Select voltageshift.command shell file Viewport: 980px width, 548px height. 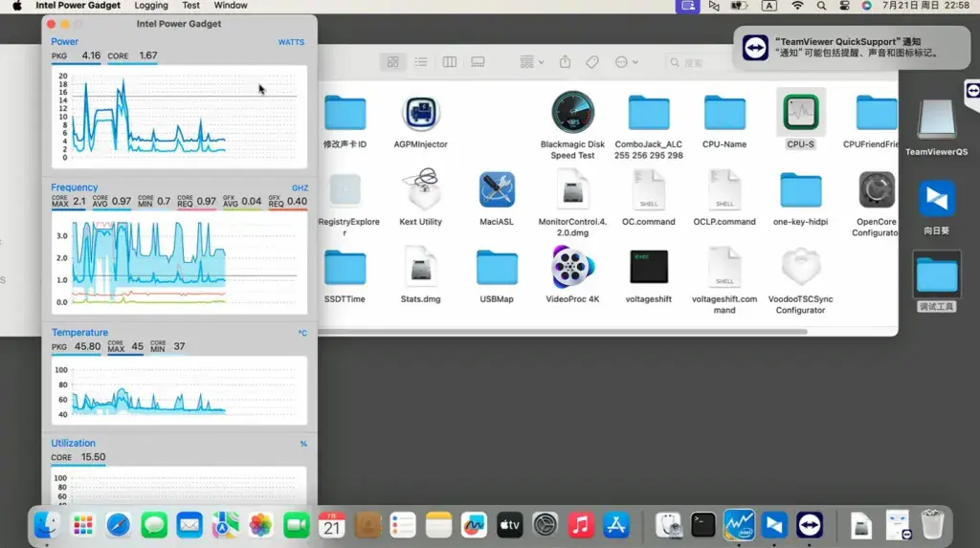click(724, 268)
